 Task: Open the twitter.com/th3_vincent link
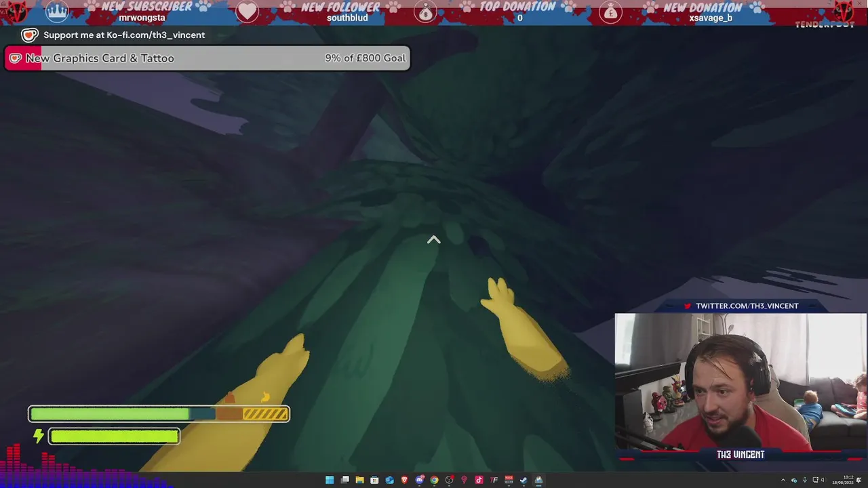pos(747,306)
